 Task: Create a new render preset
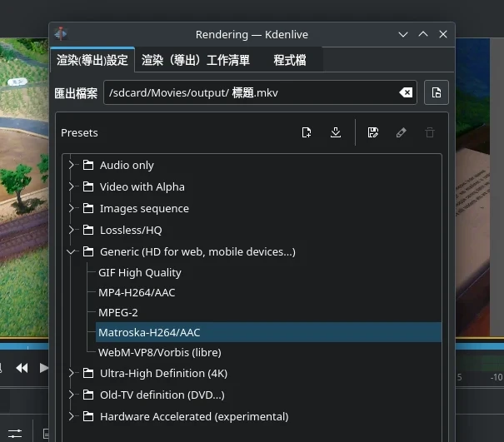coord(307,132)
